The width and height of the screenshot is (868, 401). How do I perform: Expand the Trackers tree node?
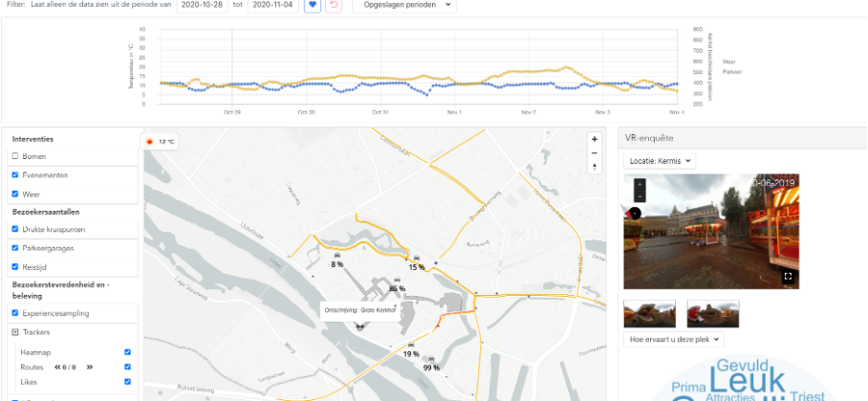coord(16,332)
